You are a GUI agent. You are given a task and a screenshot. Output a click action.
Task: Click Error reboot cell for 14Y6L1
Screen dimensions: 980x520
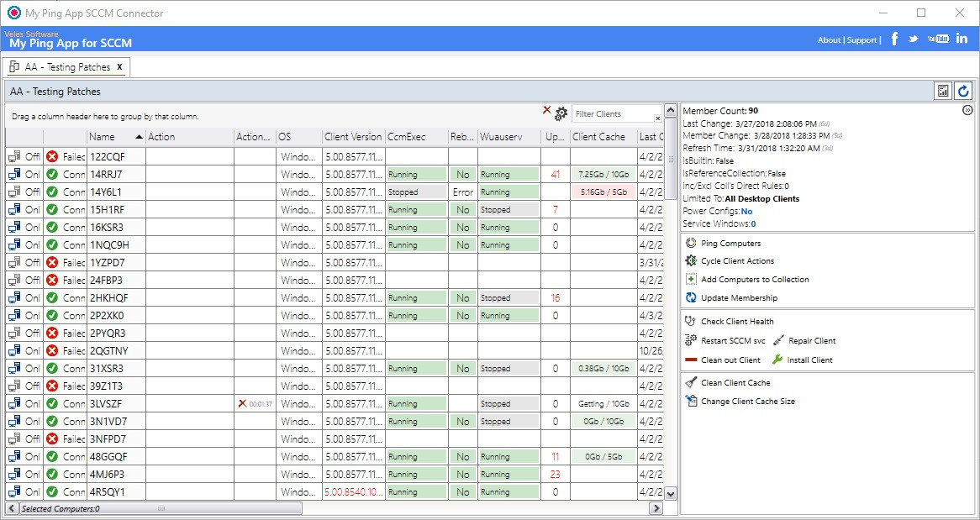pyautogui.click(x=463, y=192)
